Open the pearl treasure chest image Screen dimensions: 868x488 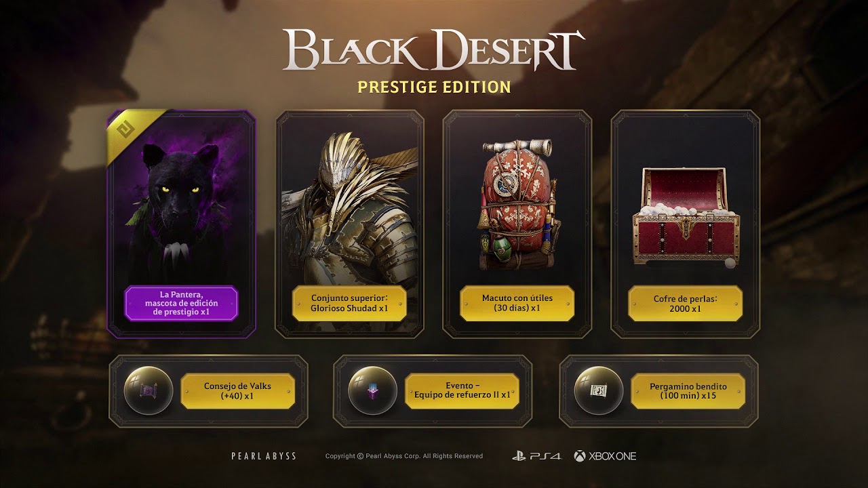686,217
